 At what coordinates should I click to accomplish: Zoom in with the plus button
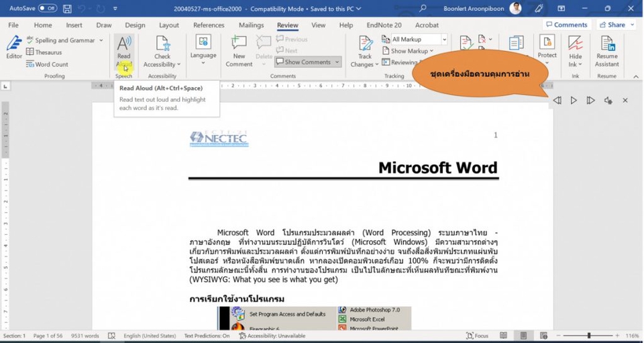pos(617,336)
